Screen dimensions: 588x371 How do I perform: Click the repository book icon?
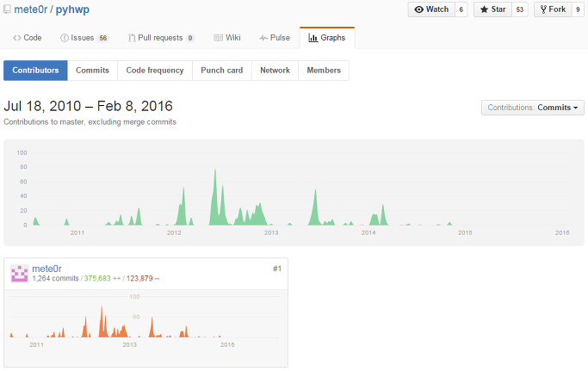point(7,9)
